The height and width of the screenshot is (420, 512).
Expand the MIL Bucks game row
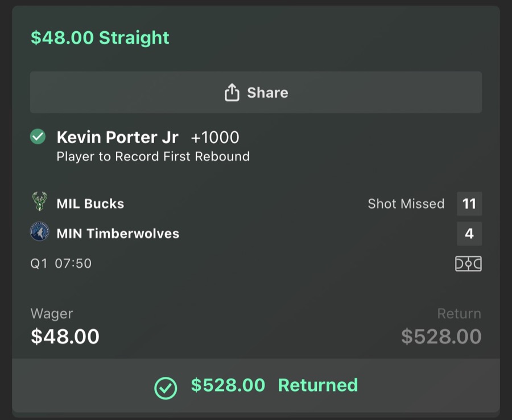tap(90, 203)
